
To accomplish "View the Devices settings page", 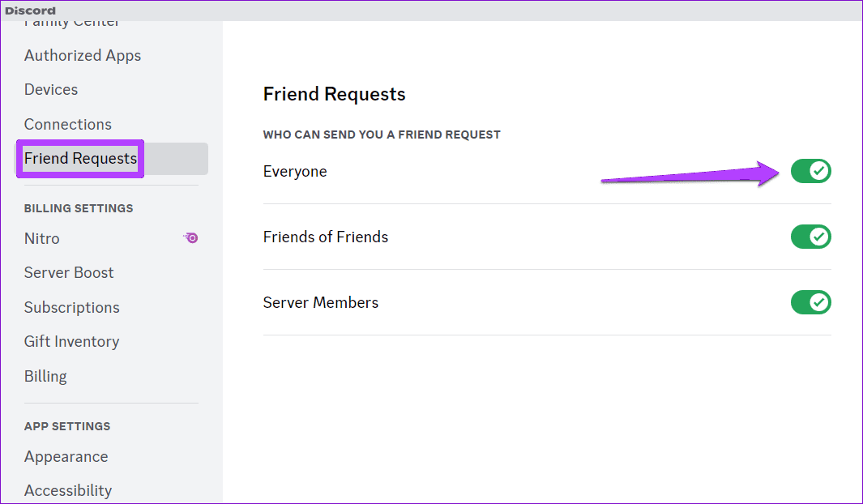I will (50, 89).
